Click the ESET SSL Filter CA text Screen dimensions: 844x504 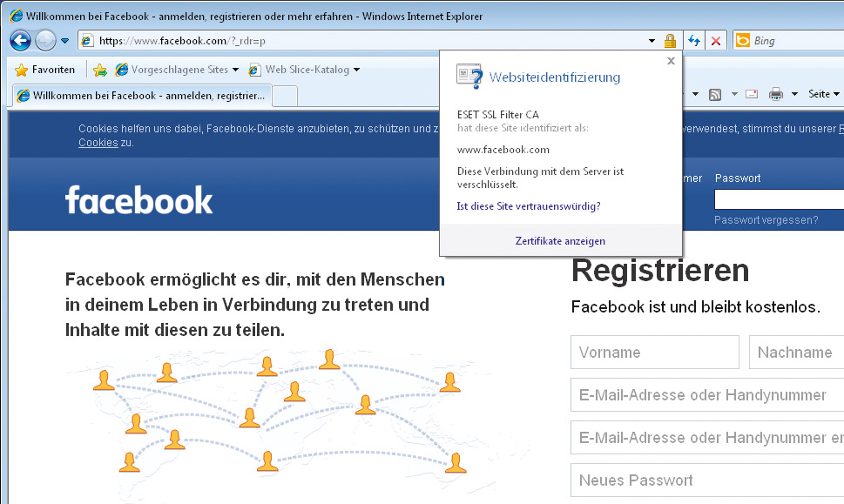[498, 115]
